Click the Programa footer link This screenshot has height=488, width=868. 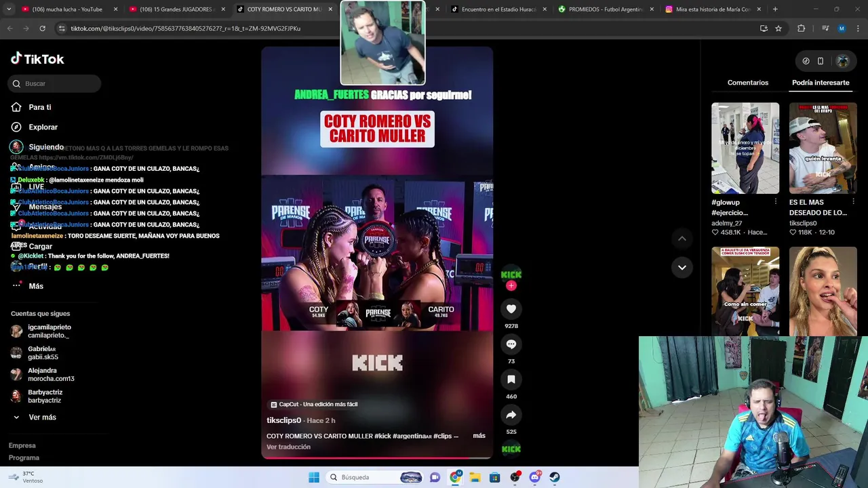pyautogui.click(x=24, y=457)
